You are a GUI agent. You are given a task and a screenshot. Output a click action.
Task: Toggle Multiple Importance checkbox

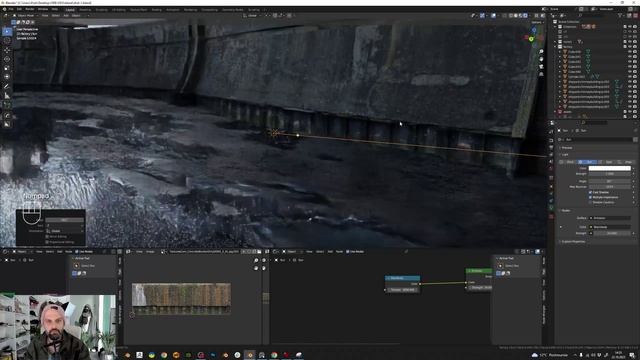[590, 197]
